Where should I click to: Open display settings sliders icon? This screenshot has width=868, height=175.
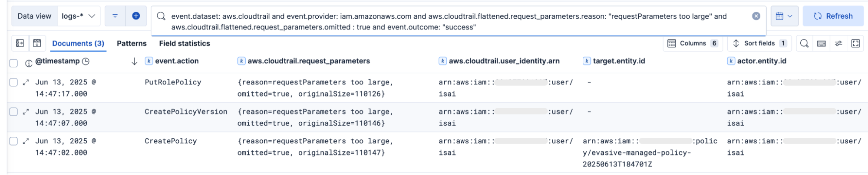[838, 43]
